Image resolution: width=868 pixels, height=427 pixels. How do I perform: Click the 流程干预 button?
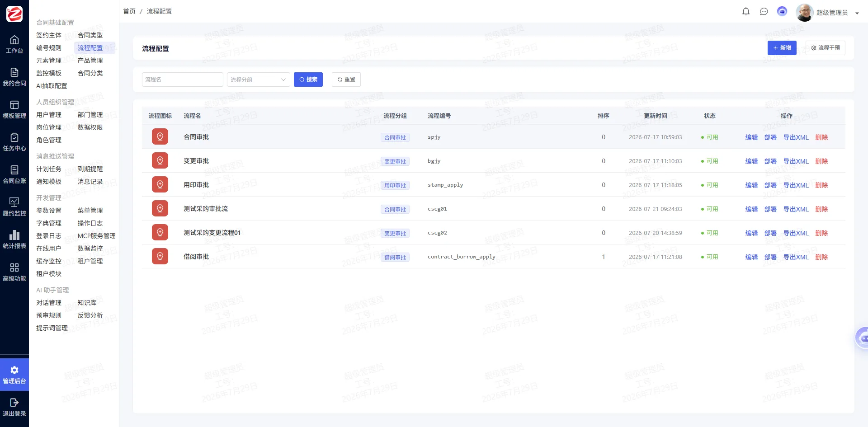tap(826, 48)
